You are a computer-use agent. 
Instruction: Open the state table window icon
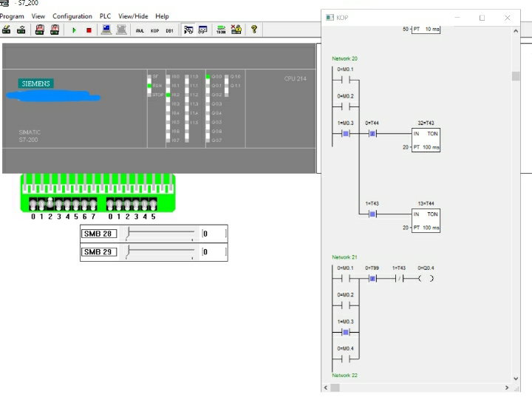tap(203, 30)
